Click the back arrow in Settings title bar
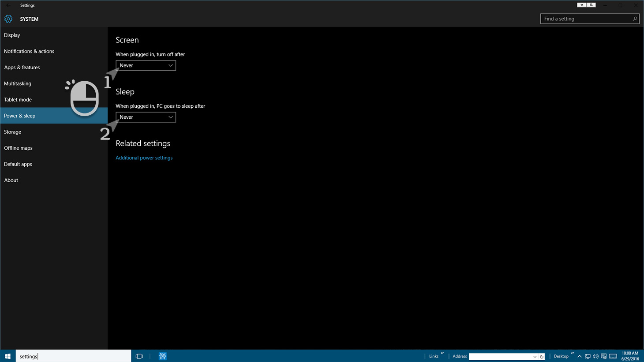 8,5
